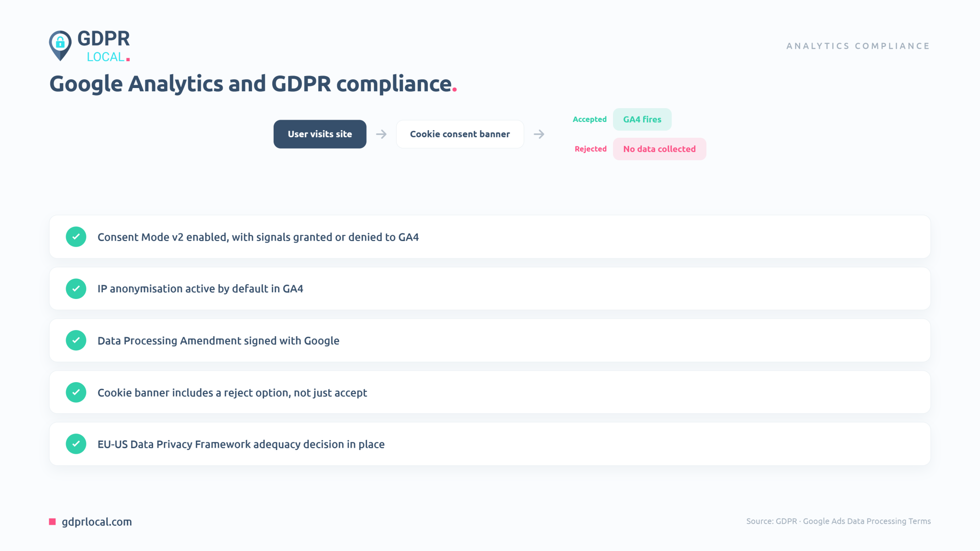
Task: Click the green check beside Consent Mode v2
Action: point(76,237)
